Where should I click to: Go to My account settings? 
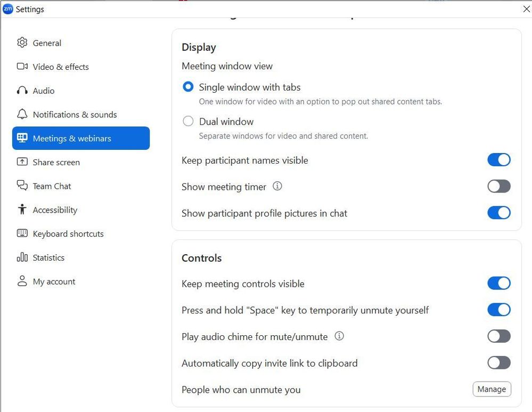coord(53,281)
